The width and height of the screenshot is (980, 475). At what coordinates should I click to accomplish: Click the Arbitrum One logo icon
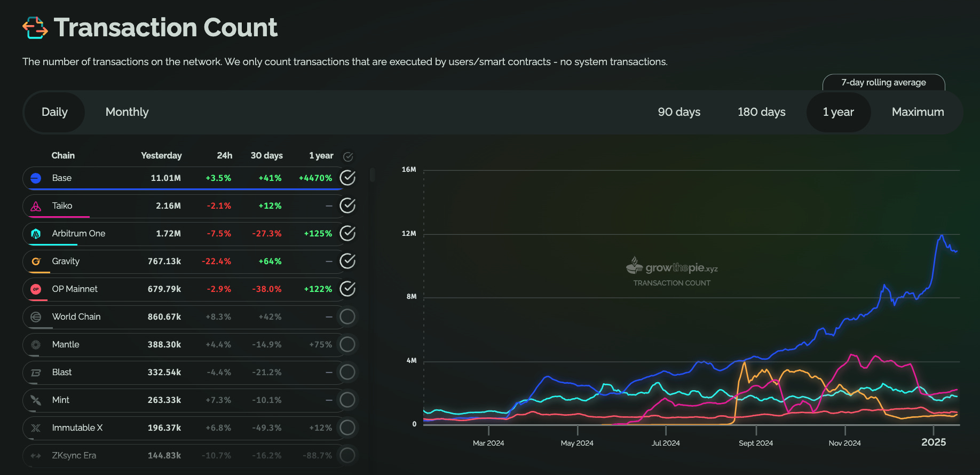tap(36, 234)
